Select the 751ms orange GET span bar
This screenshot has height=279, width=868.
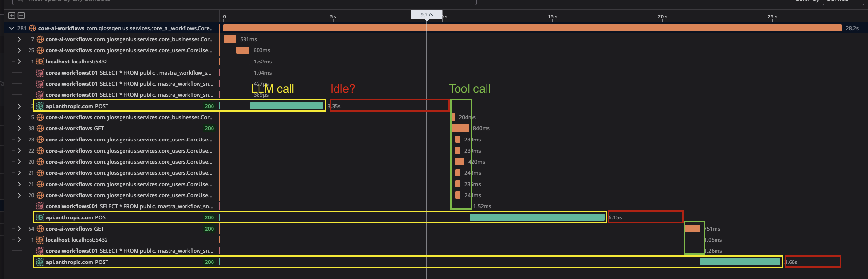pyautogui.click(x=692, y=229)
